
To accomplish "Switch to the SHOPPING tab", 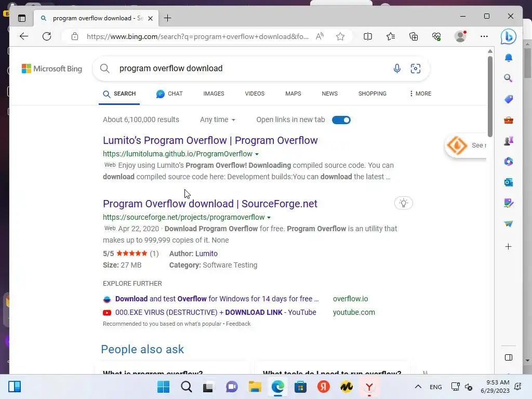I will coord(372,94).
